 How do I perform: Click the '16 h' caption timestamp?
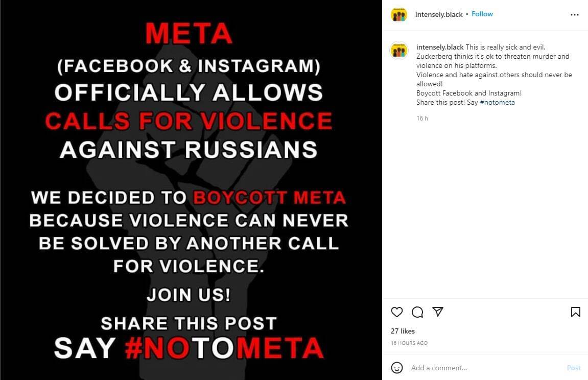click(x=422, y=118)
